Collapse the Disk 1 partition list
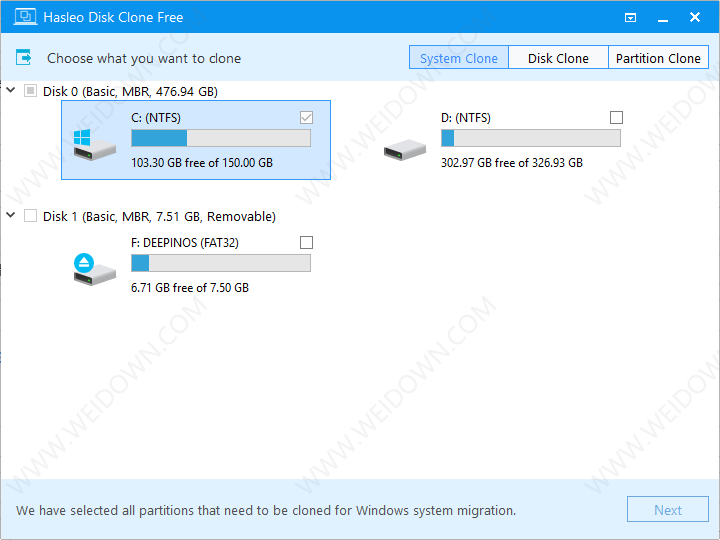 pyautogui.click(x=11, y=215)
